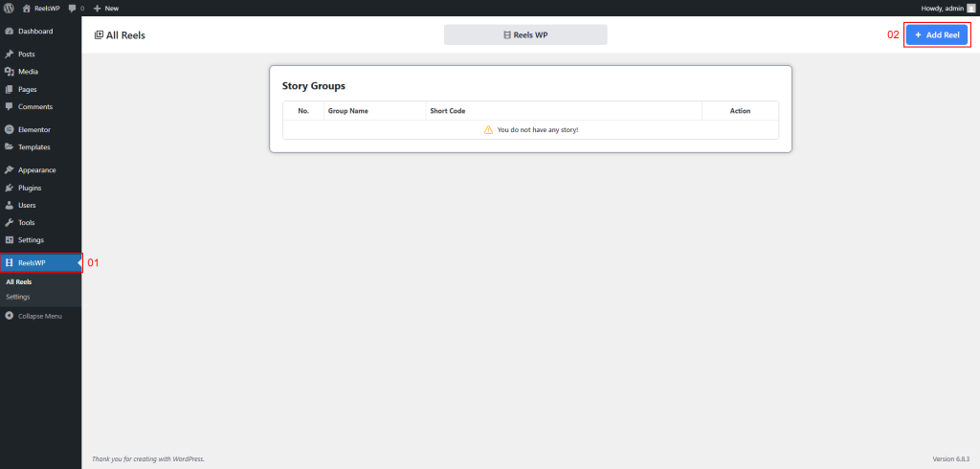Image resolution: width=980 pixels, height=469 pixels.
Task: Click the Appearance brush icon
Action: point(9,170)
